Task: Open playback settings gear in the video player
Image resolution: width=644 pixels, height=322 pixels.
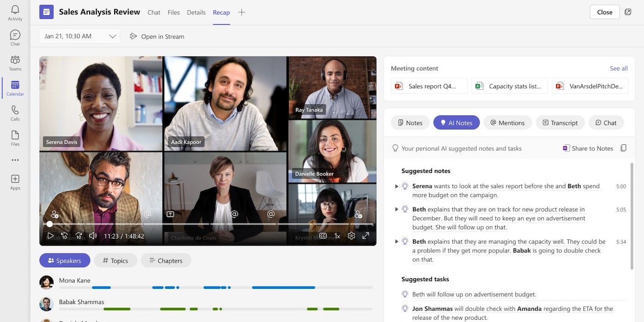Action: [x=351, y=235]
